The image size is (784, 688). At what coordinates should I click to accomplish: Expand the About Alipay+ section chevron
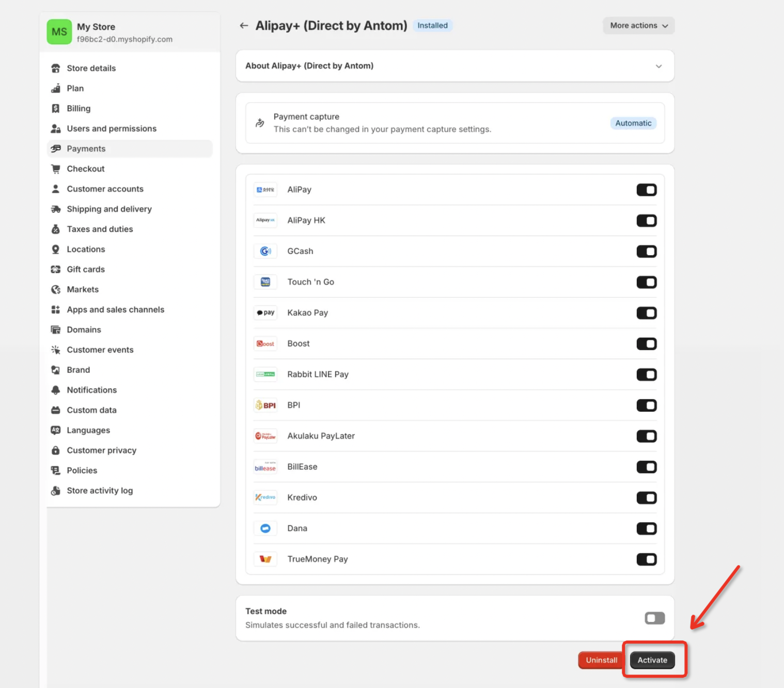(x=658, y=66)
